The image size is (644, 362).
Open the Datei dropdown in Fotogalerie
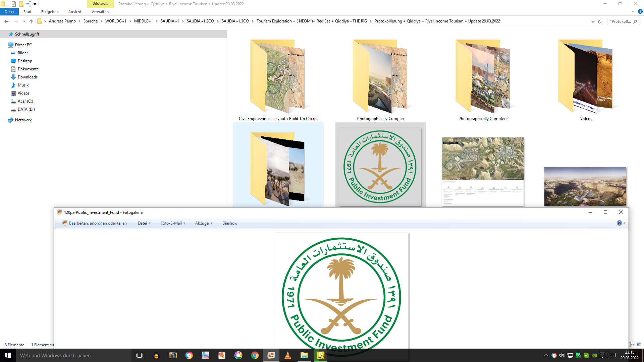tap(144, 223)
